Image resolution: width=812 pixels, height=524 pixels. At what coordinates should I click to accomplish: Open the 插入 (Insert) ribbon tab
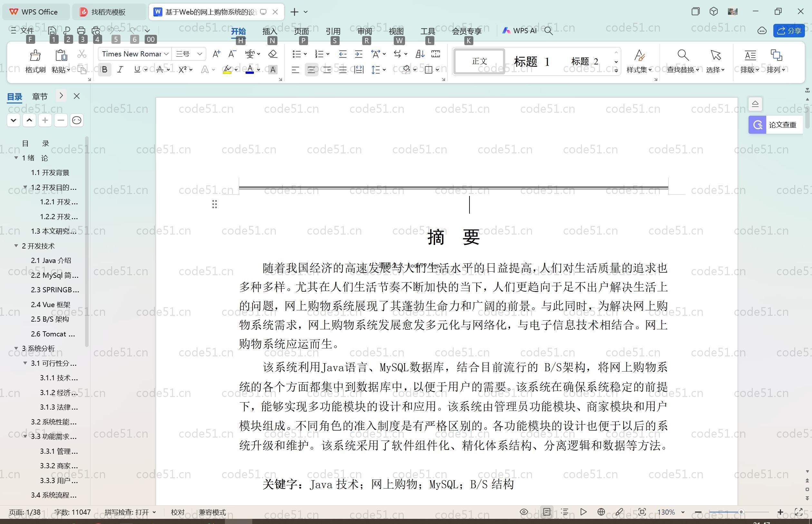tap(270, 31)
